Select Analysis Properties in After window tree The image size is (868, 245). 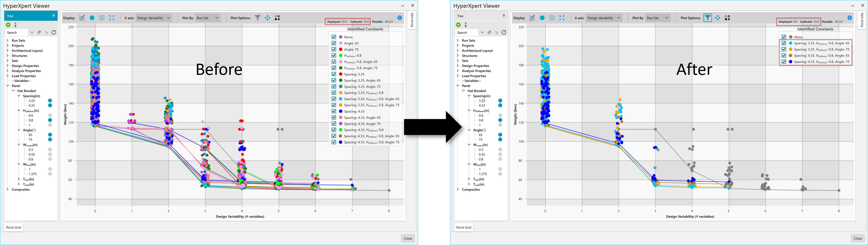(x=476, y=71)
